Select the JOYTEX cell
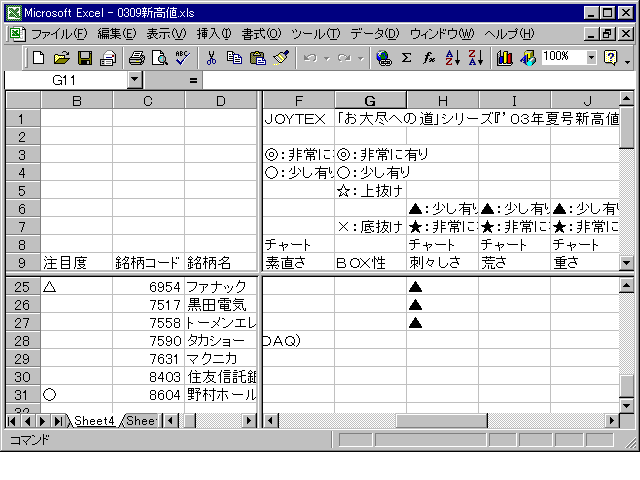Viewport: 640px width, 480px height. click(x=299, y=119)
